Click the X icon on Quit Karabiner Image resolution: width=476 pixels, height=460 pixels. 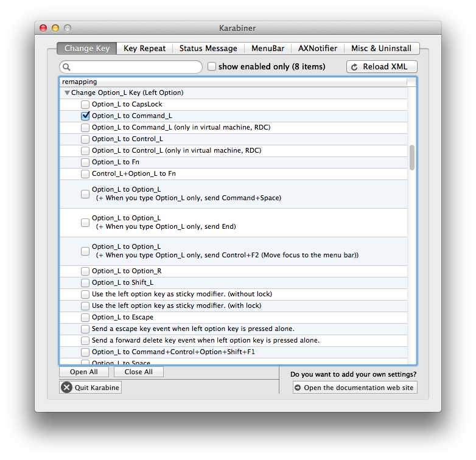point(66,388)
